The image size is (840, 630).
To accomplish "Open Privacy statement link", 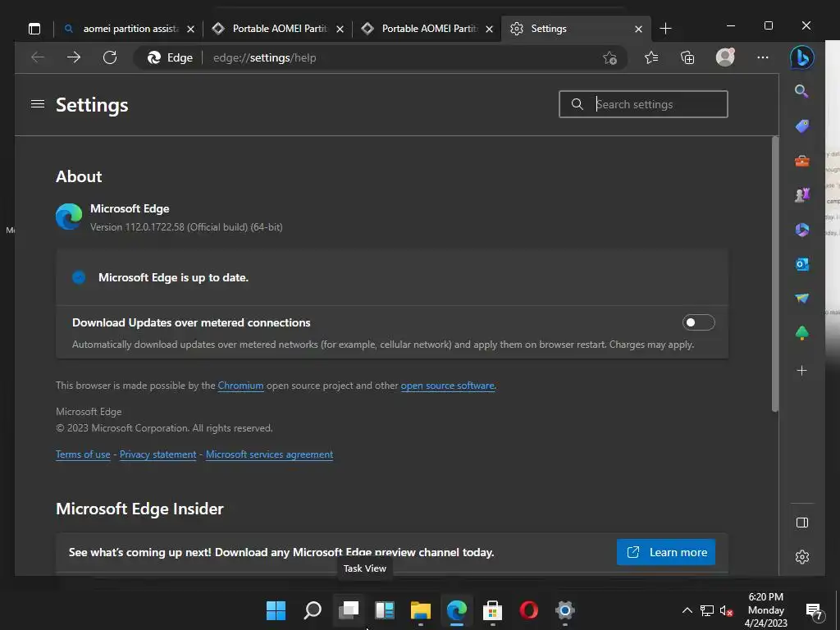I will [x=158, y=454].
